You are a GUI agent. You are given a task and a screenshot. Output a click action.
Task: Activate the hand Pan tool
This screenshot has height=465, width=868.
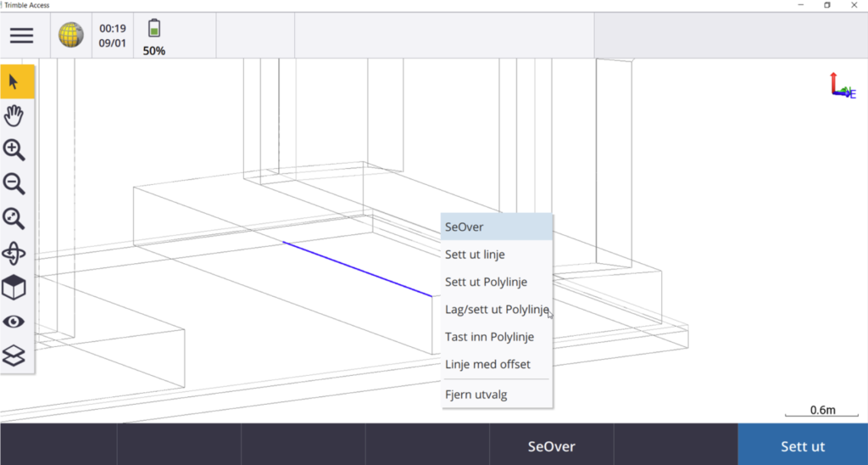(14, 116)
